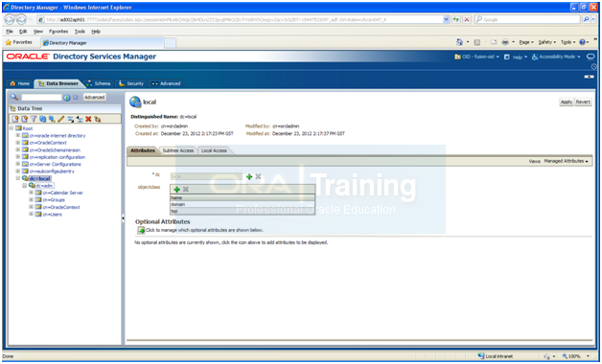Add an objectclass with the green plus
602x364 pixels.
176,190
